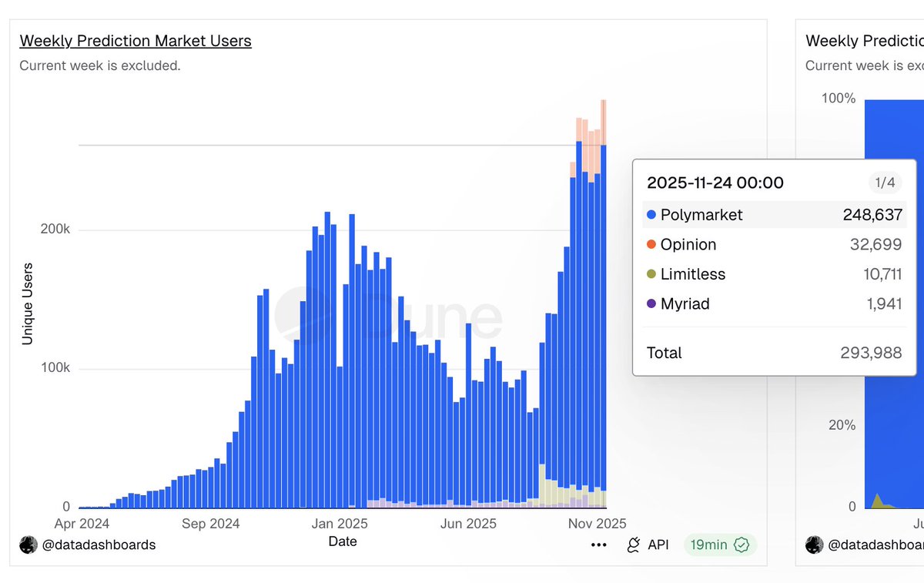Click the olive area peak in second chart
The height and width of the screenshot is (583, 924).
[876, 499]
